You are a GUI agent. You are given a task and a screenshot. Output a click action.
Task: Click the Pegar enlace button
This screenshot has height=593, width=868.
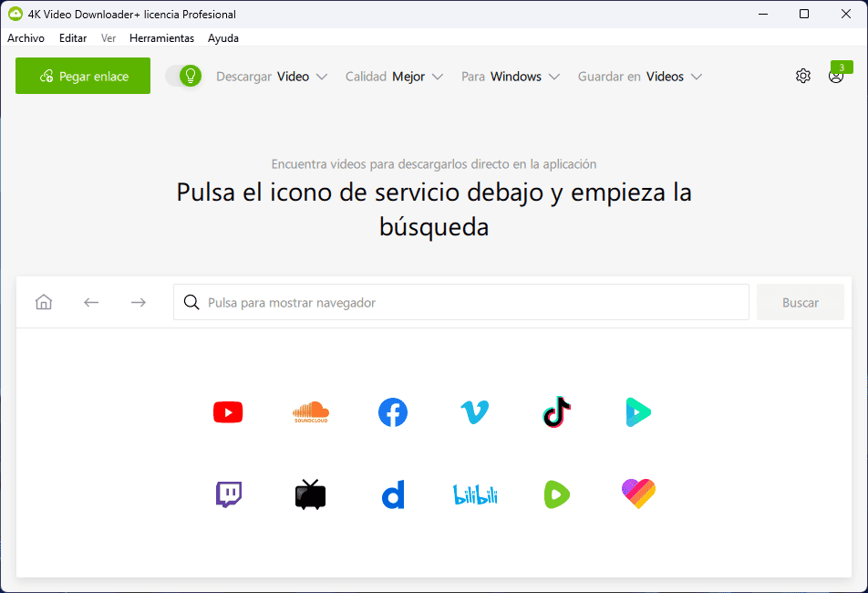click(x=83, y=76)
